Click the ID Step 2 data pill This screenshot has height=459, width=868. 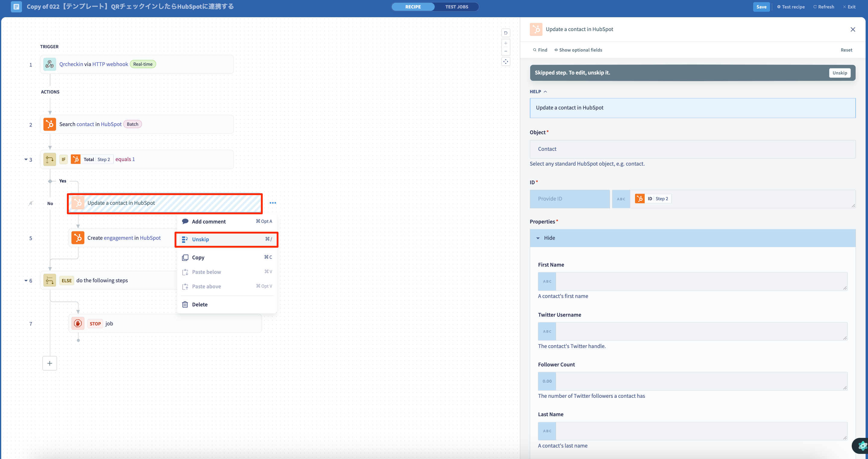[653, 199]
